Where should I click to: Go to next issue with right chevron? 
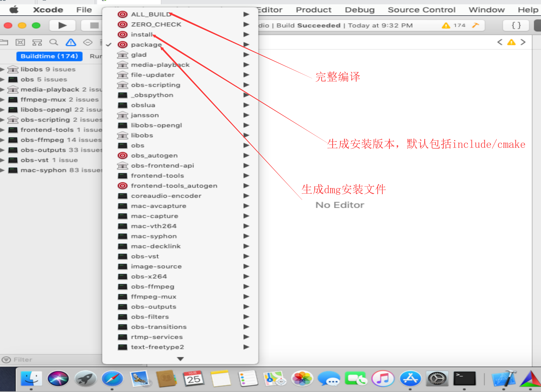click(523, 42)
